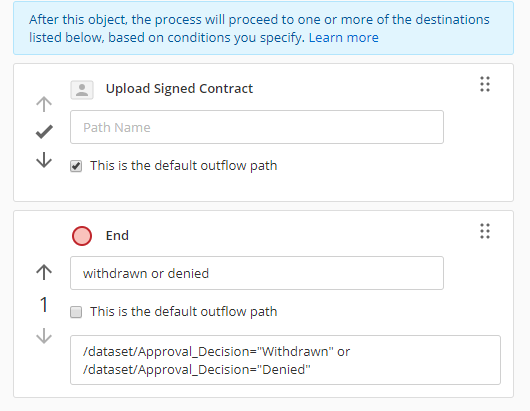This screenshot has height=411, width=530.
Task: Click the Upload Signed Contract title
Action: [179, 89]
